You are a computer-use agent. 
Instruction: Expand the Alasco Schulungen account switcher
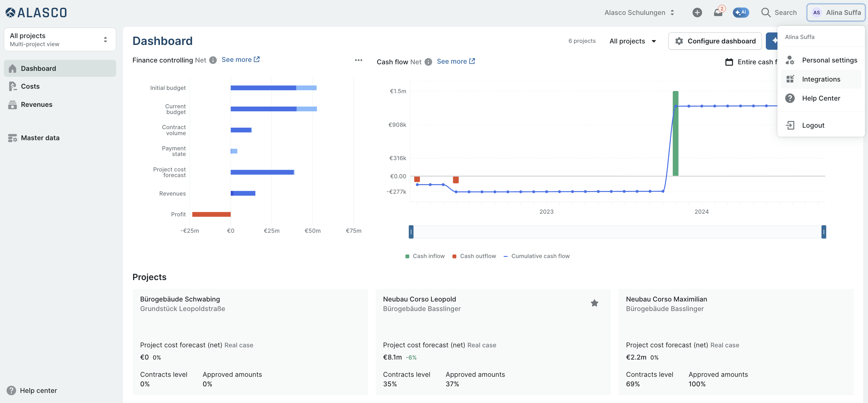pyautogui.click(x=639, y=13)
